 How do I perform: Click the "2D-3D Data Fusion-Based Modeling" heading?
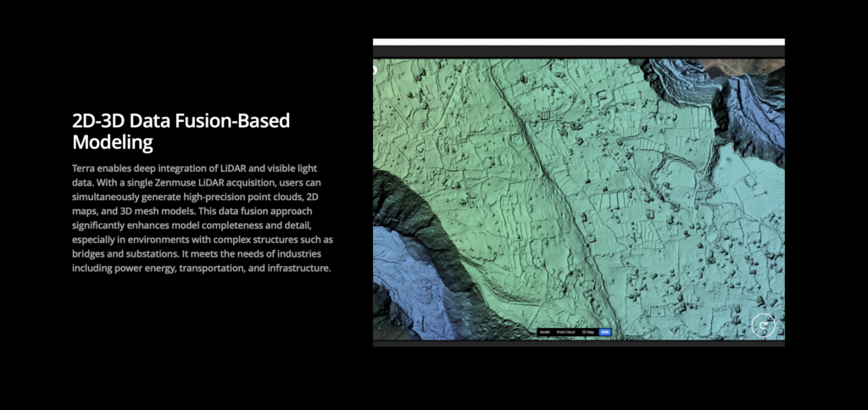(x=181, y=130)
